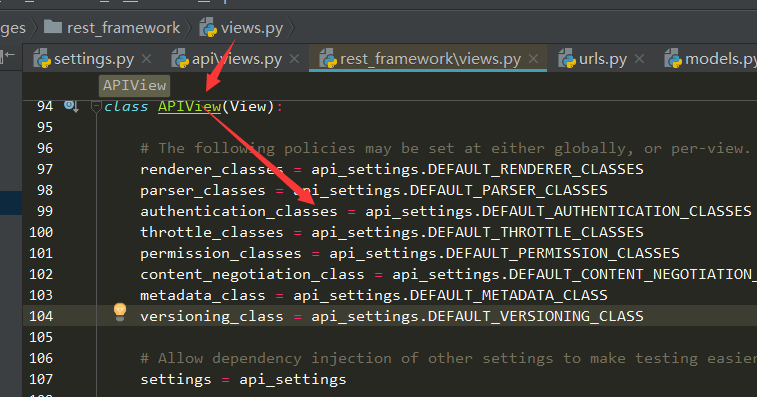Viewport: 757px width, 397px height.
Task: Click the lightbulb intention icon on line 104
Action: [x=120, y=312]
